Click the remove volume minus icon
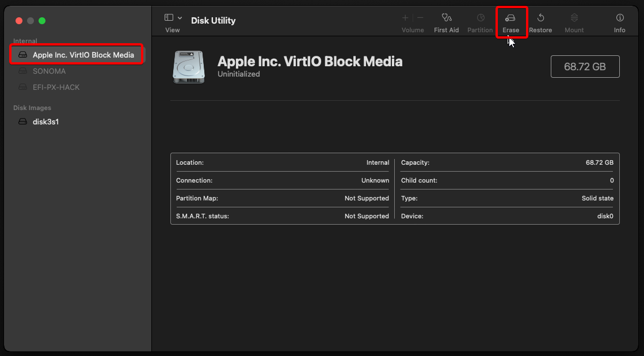This screenshot has width=644, height=356. (x=420, y=18)
